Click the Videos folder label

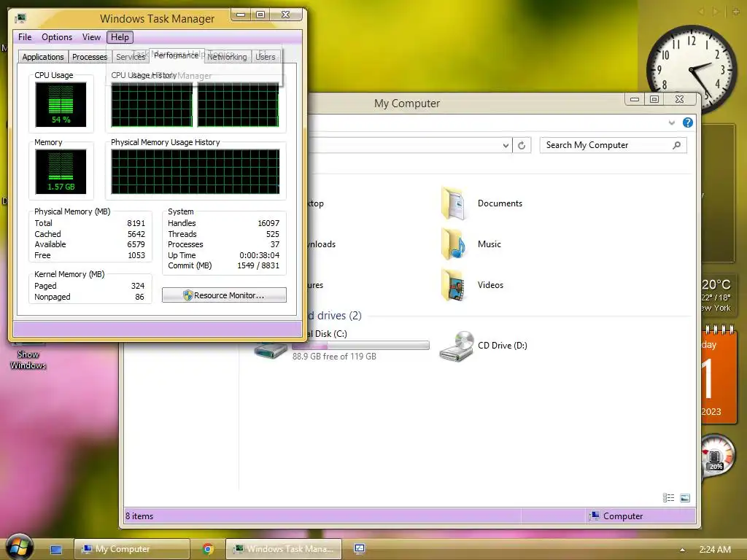[490, 285]
